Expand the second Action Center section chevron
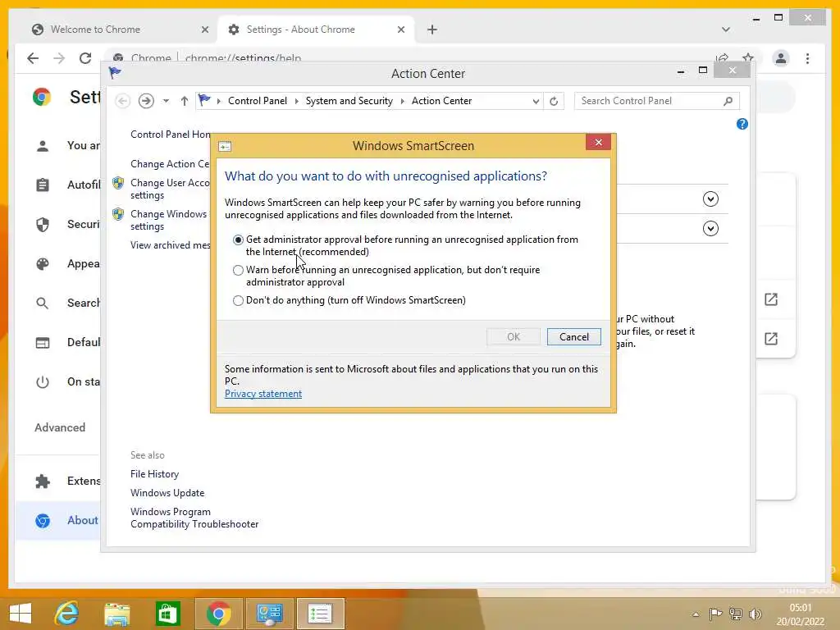The width and height of the screenshot is (840, 630). click(710, 229)
